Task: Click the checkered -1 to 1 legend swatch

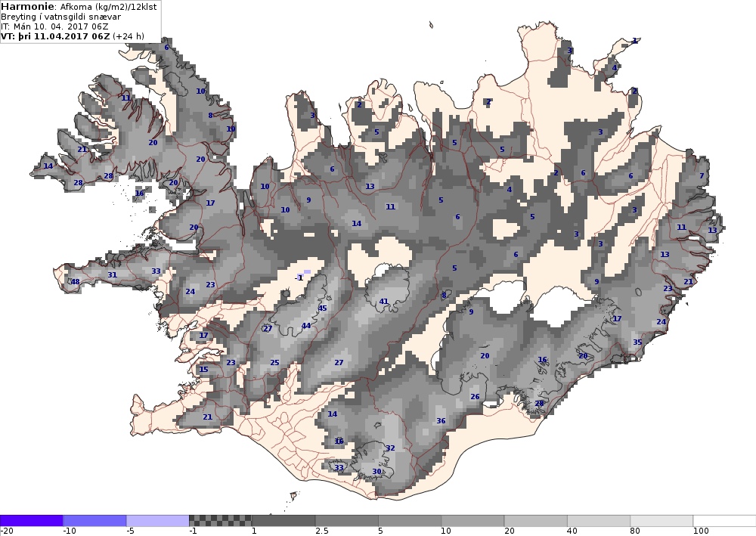Action: point(220,521)
